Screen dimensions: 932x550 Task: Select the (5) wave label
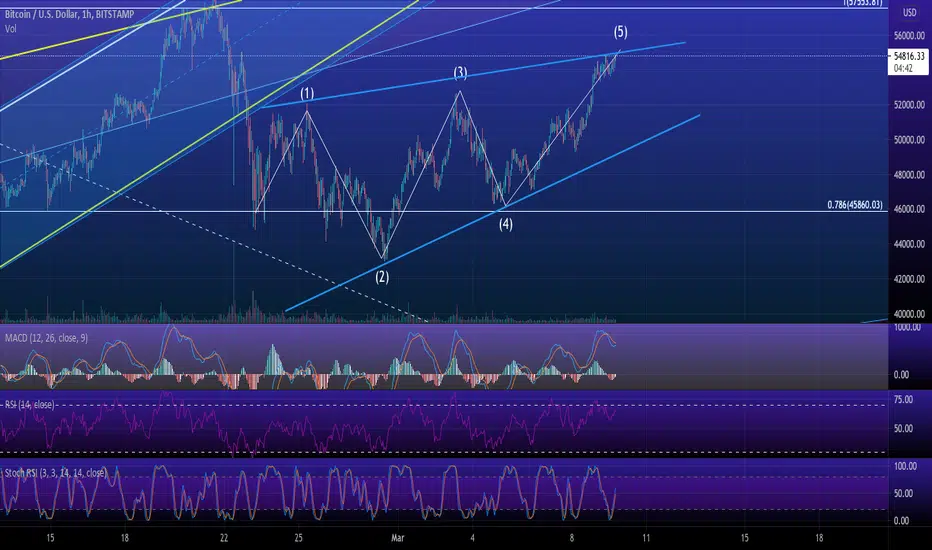pos(620,32)
